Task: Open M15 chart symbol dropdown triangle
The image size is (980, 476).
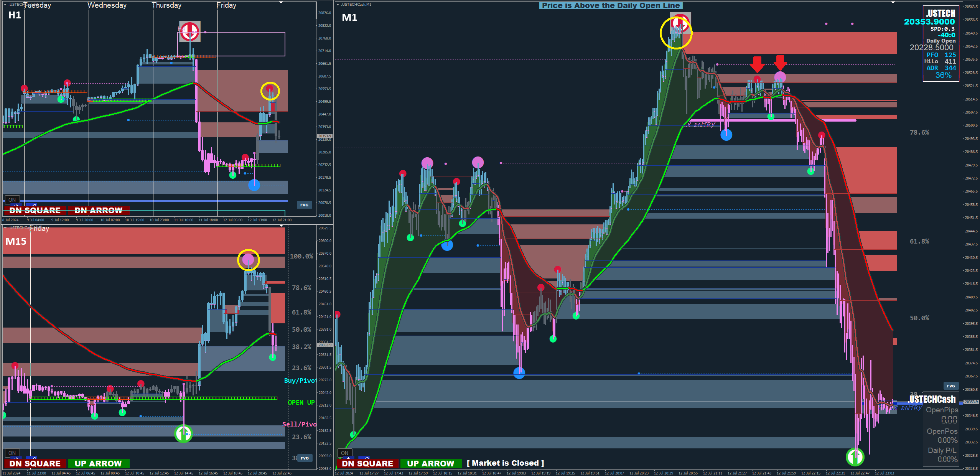Action: coord(5,228)
